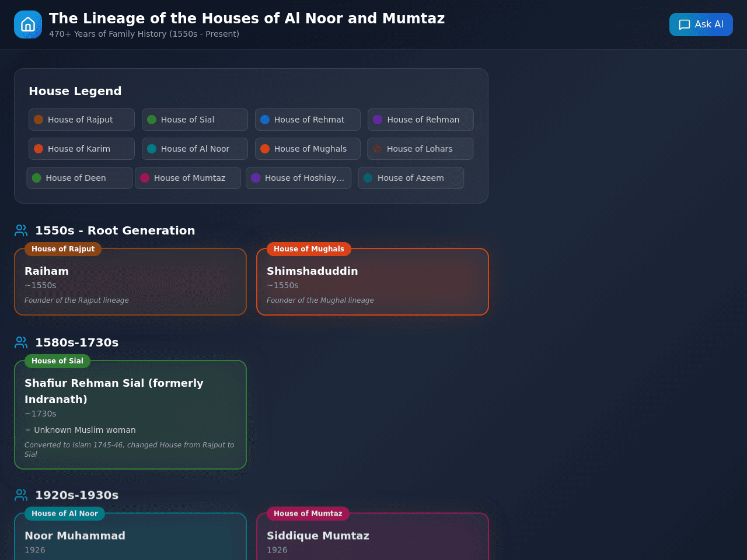This screenshot has width=747, height=560.
Task: Click the people icon beside 1580s-1730s
Action: tap(21, 342)
